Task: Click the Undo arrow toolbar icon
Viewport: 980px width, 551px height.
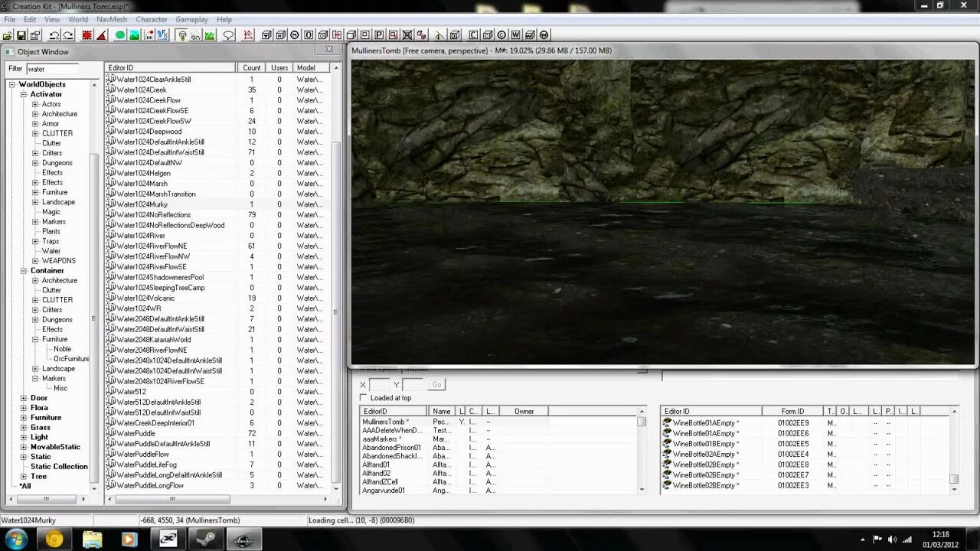Action: 54,35
